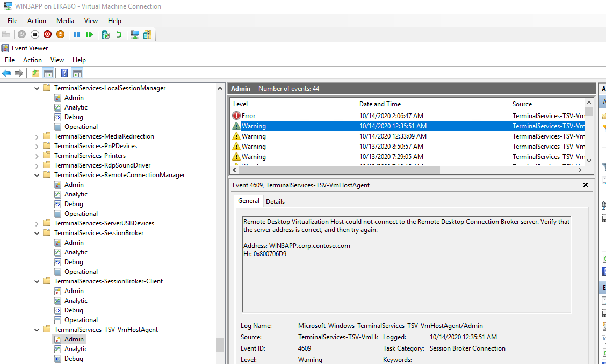
Task: Open Admin log under TerminalServices-SessionBroker
Action: tap(74, 243)
